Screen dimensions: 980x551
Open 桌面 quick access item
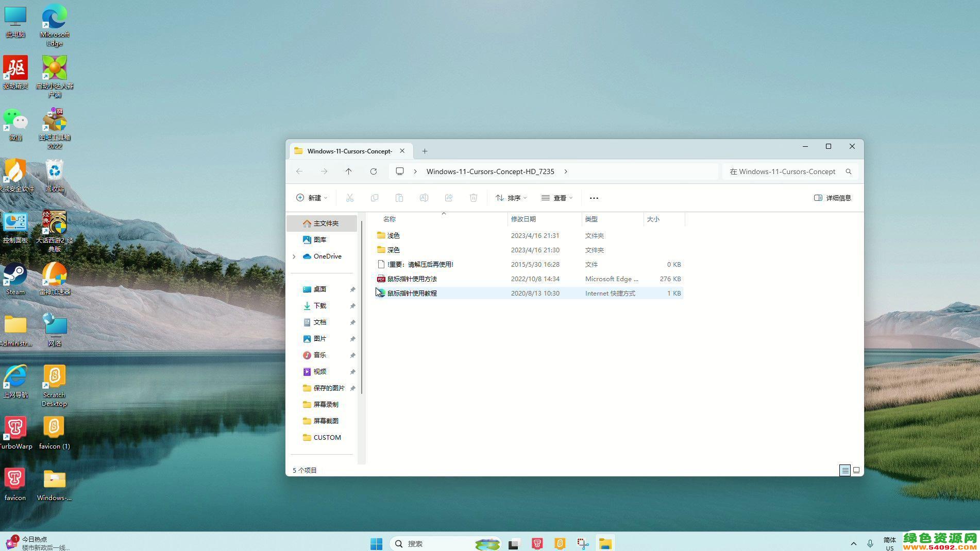[x=322, y=289]
